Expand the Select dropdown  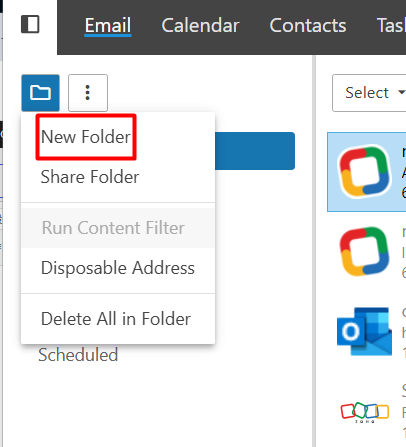[369, 93]
